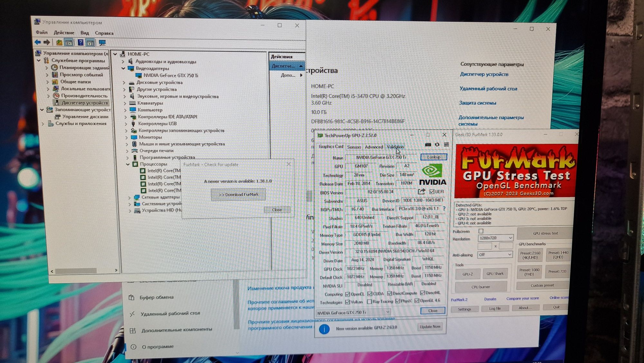Toggle the show/hide action pane toolbar icon

coord(90,43)
